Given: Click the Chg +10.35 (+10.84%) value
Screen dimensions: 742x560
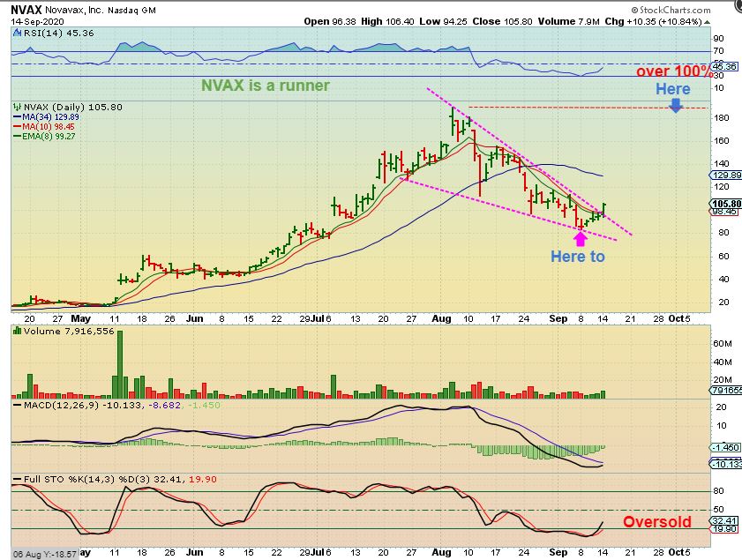Looking at the screenshot, I should pyautogui.click(x=654, y=21).
